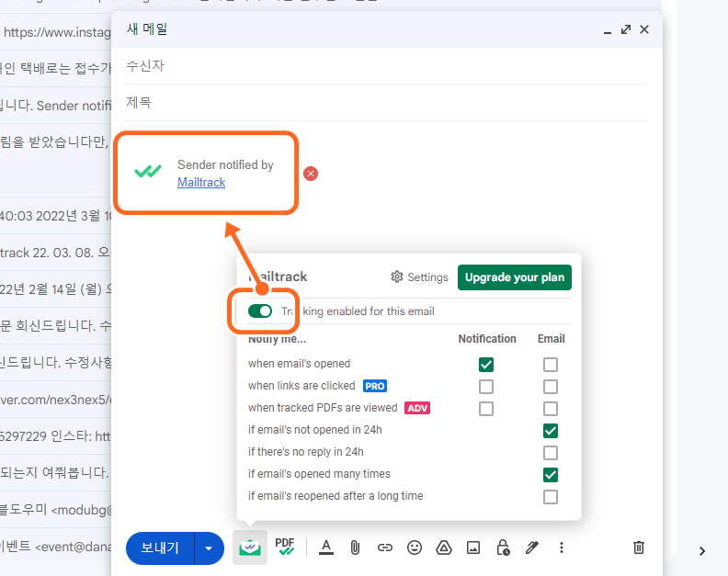The width and height of the screenshot is (728, 576).
Task: Click 'when email's opened' label
Action: [299, 364]
